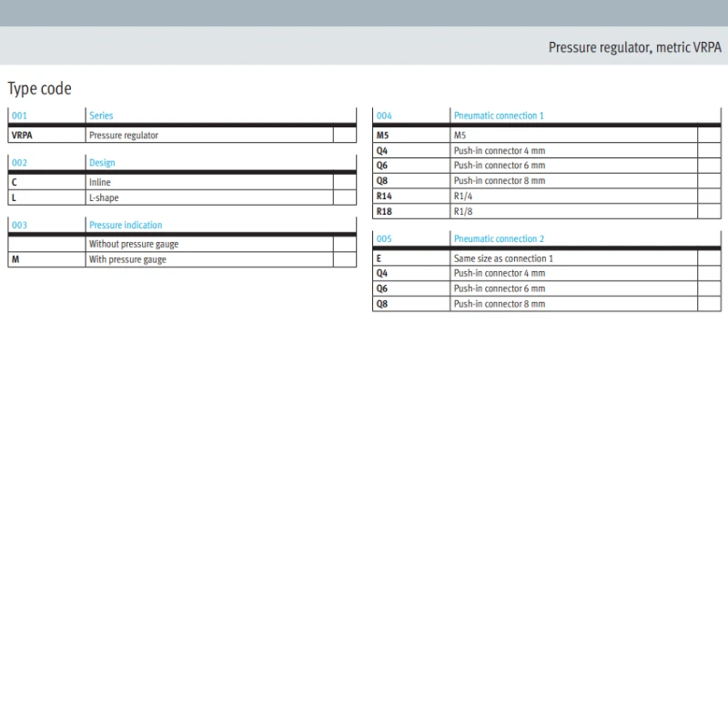This screenshot has width=728, height=728.
Task: Click 'Push-in connector 8 mm' in connection 1
Action: [x=500, y=180]
